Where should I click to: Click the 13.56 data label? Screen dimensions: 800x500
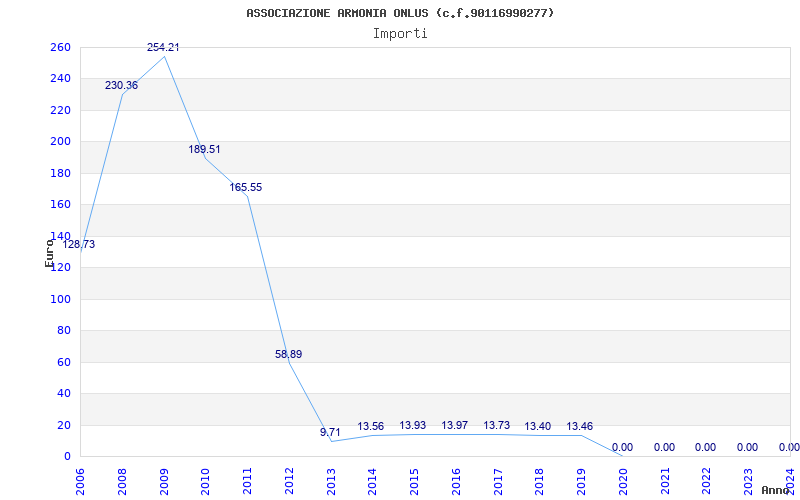click(370, 426)
